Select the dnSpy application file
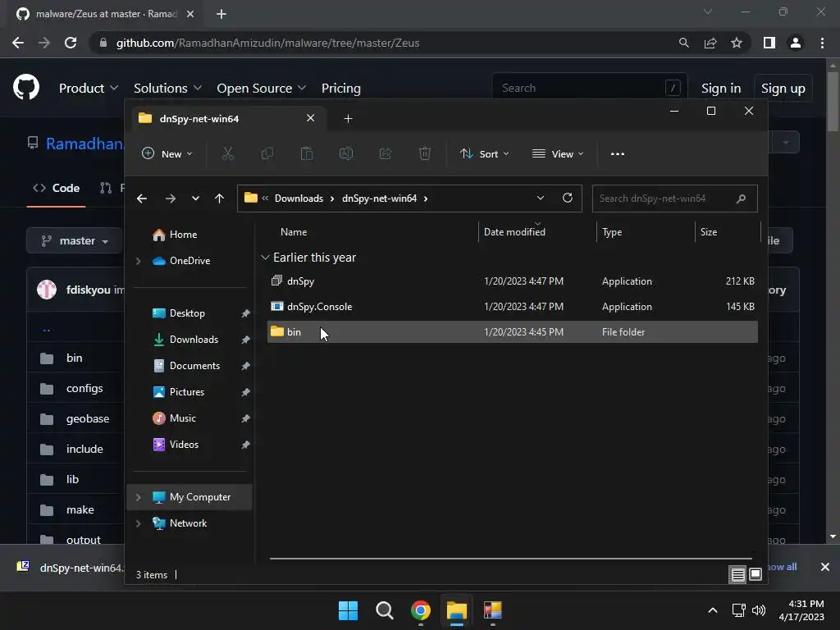Image resolution: width=840 pixels, height=630 pixels. pos(512,281)
